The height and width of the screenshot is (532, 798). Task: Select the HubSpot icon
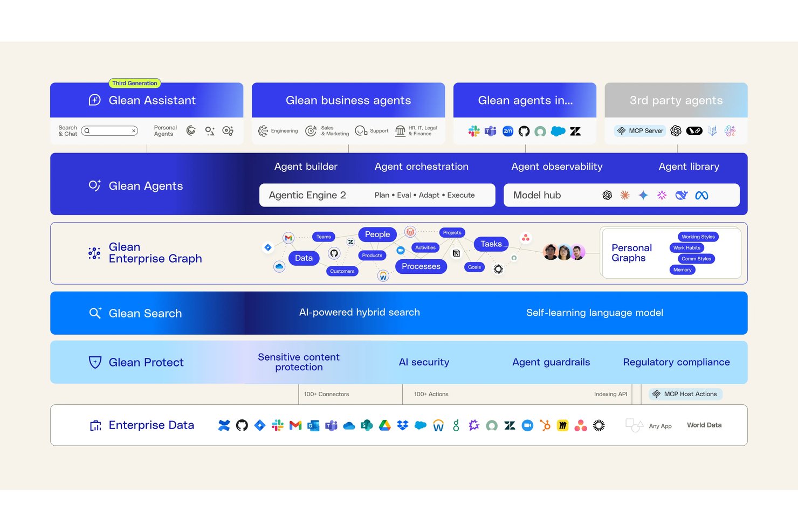coord(545,425)
